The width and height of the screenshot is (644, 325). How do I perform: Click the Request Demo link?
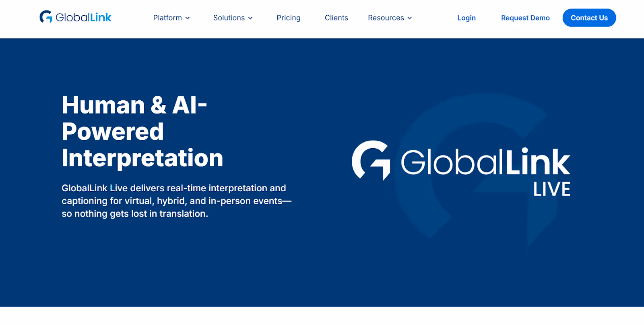[525, 18]
